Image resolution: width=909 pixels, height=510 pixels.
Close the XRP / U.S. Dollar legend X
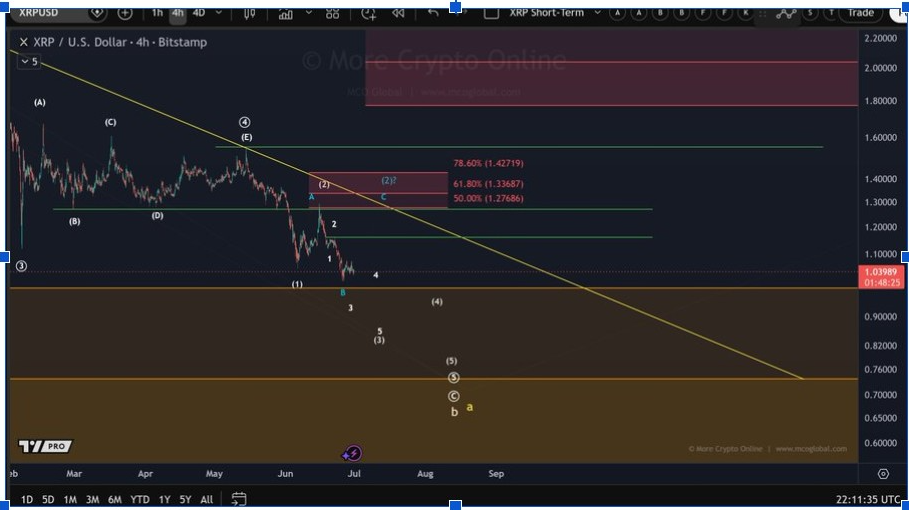click(24, 42)
